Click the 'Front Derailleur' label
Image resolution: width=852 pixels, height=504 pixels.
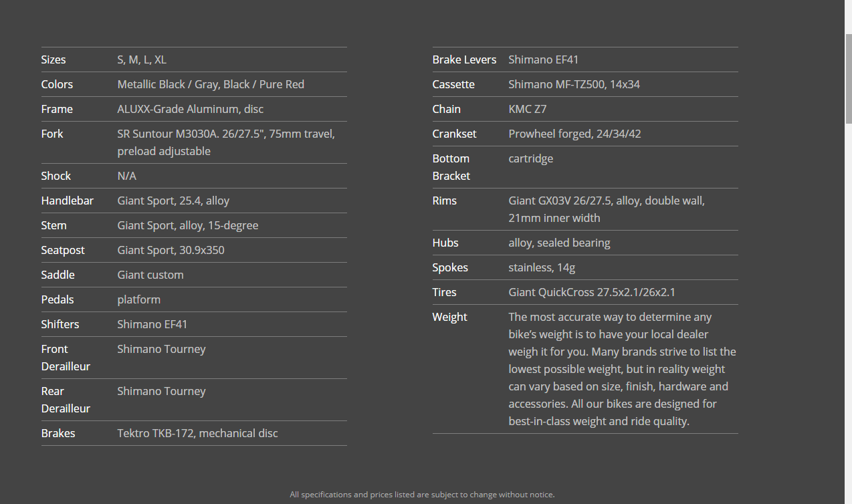(x=66, y=358)
